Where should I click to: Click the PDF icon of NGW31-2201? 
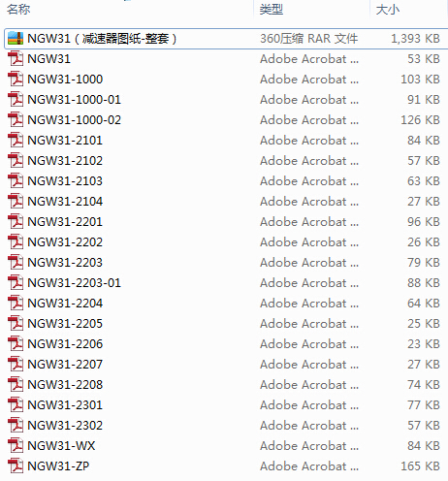16,221
